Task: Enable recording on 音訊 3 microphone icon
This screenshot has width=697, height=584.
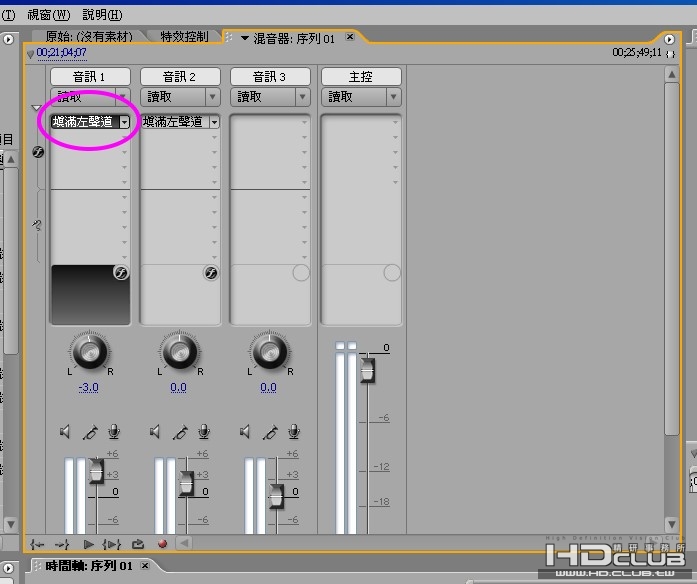Action: click(x=294, y=432)
